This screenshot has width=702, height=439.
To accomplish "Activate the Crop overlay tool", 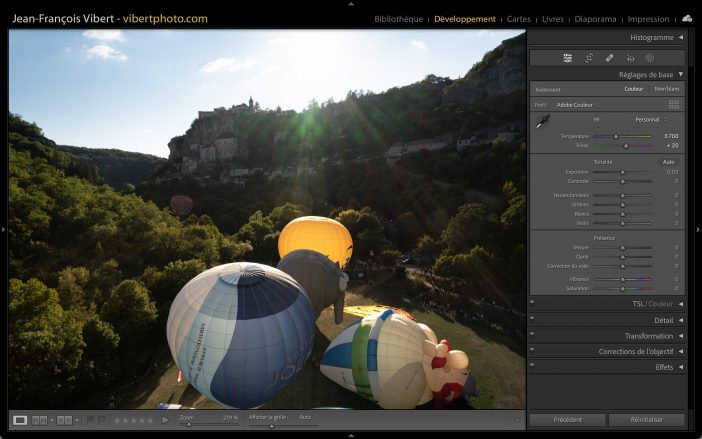I will pos(588,58).
